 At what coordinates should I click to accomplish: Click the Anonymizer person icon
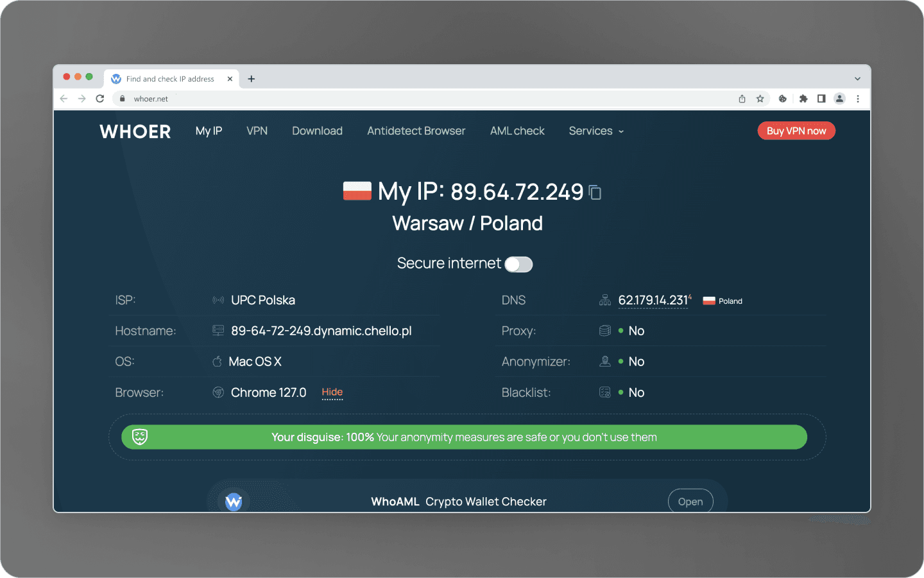pos(605,362)
